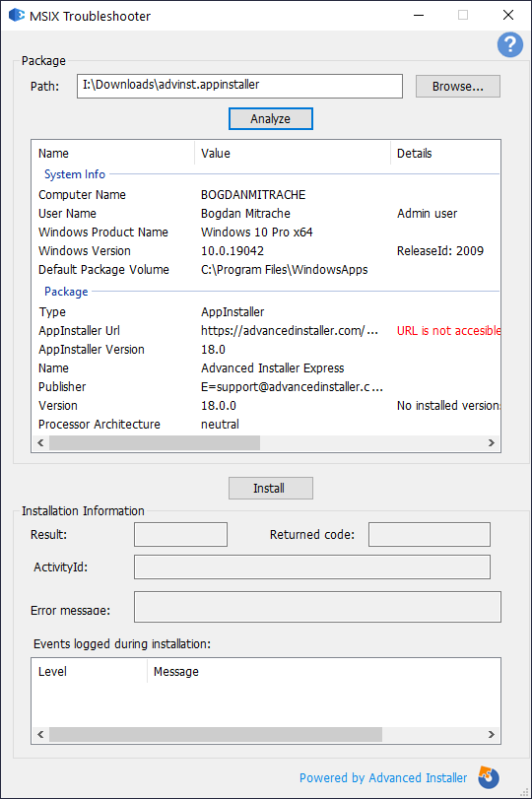
Task: Click the E=support@advancedinstaller publisher value
Action: pos(292,387)
